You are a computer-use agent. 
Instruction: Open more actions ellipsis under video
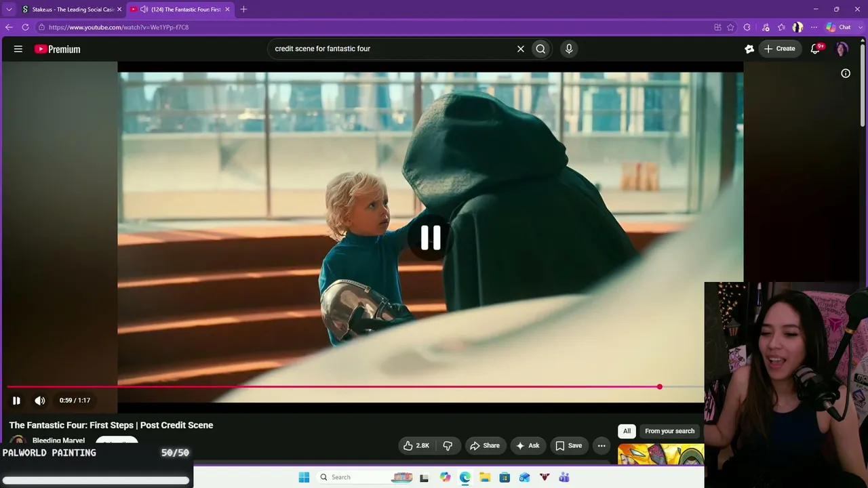pyautogui.click(x=601, y=445)
